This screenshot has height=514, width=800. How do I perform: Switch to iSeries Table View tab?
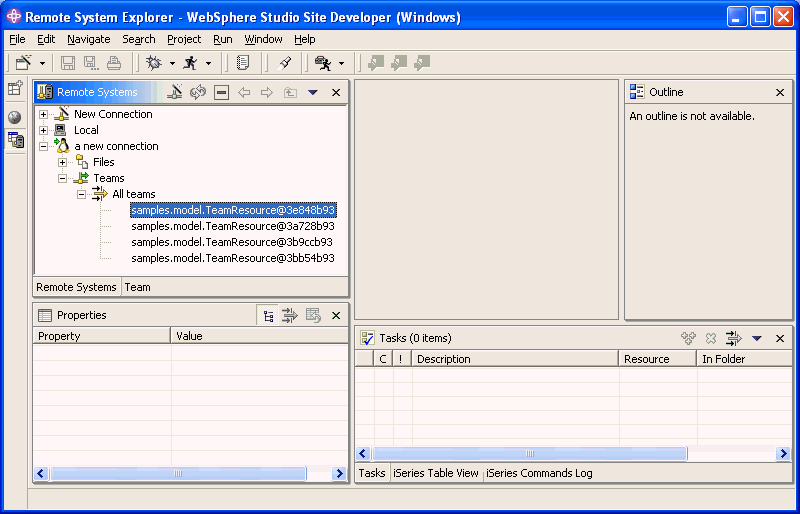point(436,473)
